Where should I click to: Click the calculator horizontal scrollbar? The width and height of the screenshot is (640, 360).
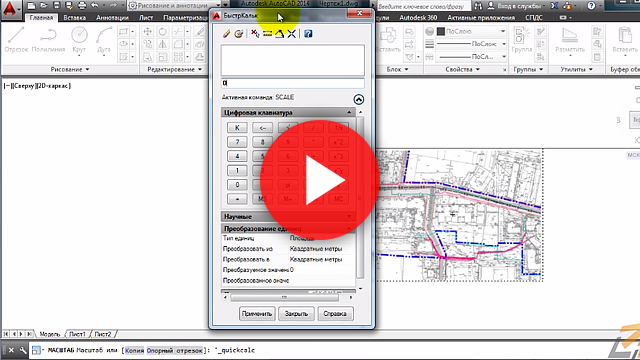[x=288, y=298]
